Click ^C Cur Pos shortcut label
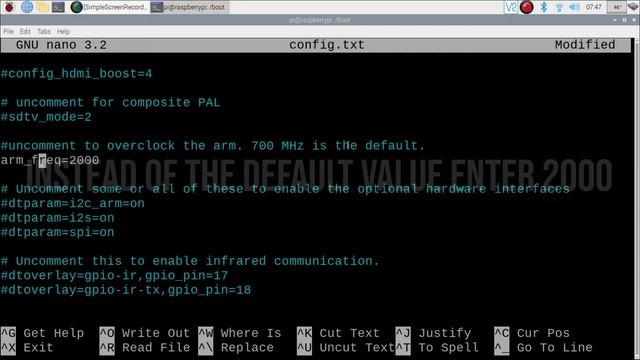The height and width of the screenshot is (360, 640). 532,333
